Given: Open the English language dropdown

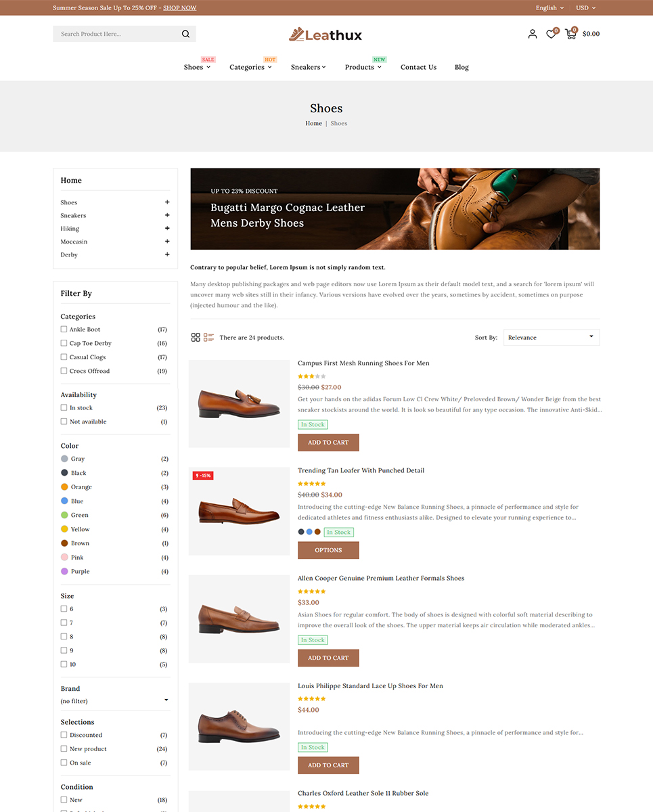Looking at the screenshot, I should point(549,8).
